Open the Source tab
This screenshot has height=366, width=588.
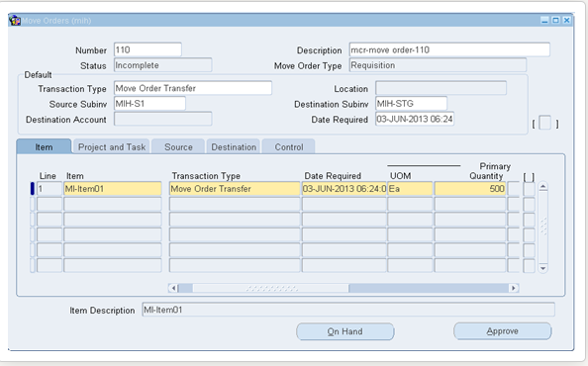point(178,146)
